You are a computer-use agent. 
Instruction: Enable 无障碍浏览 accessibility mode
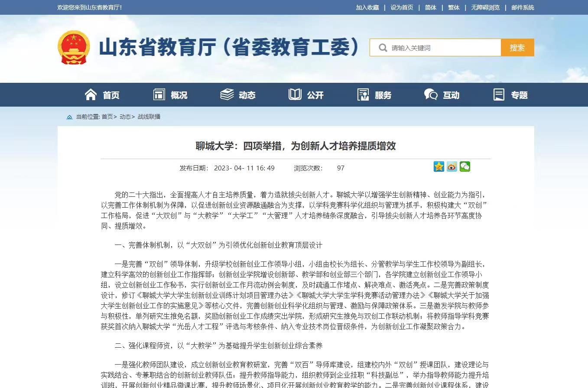point(485,7)
